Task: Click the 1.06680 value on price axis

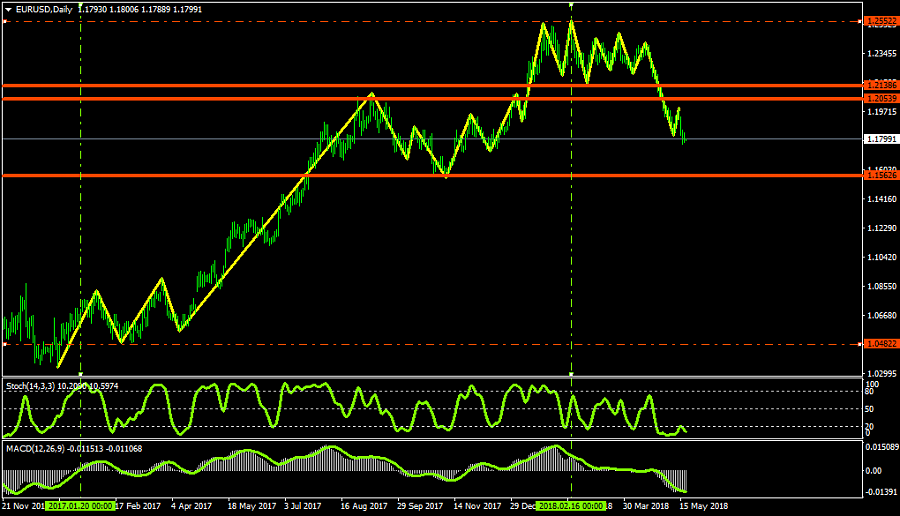Action: [x=882, y=315]
